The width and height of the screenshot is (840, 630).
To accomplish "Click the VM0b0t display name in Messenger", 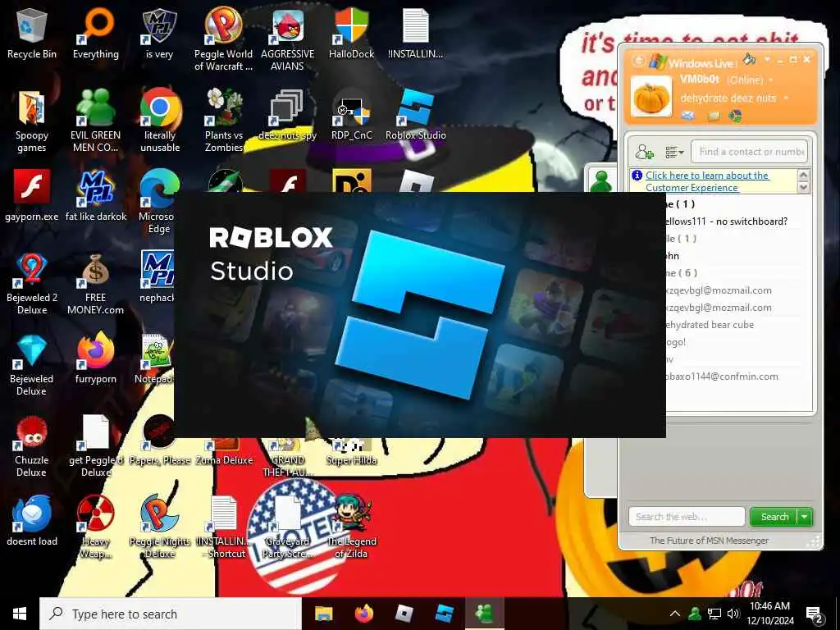I will tap(700, 80).
